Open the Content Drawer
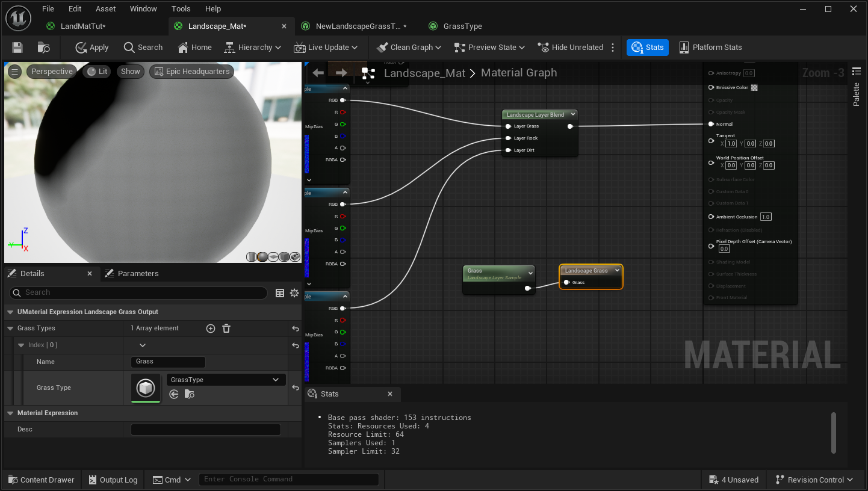868x491 pixels. (x=41, y=480)
